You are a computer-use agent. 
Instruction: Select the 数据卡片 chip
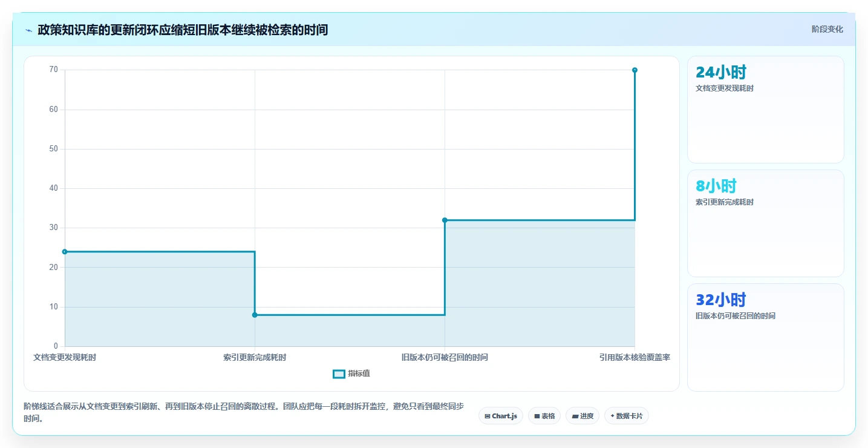(627, 416)
